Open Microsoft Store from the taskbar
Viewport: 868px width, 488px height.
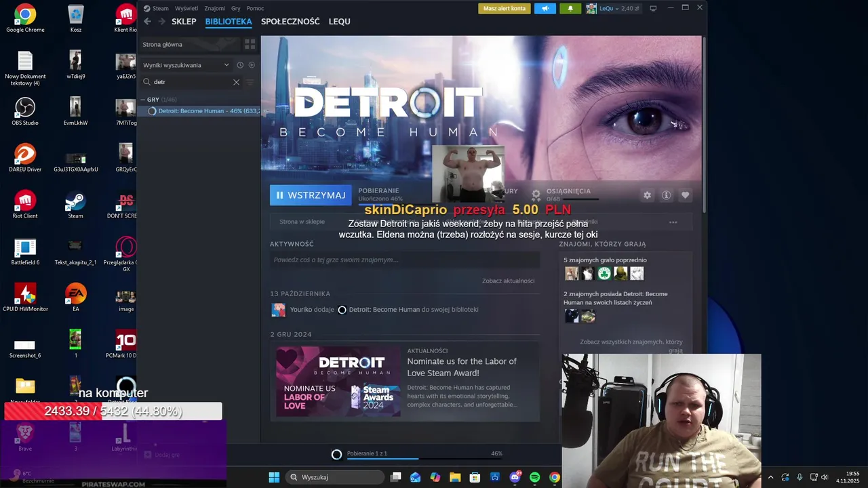point(475,477)
